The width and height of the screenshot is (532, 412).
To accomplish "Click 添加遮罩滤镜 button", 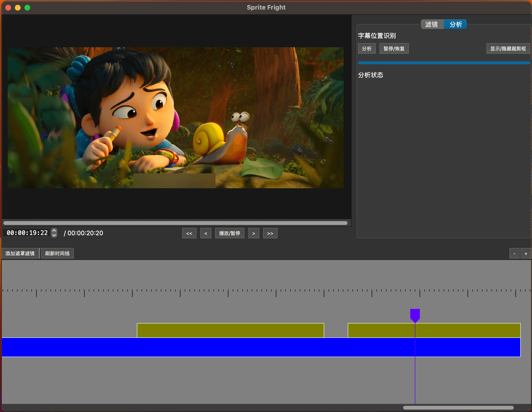I will 20,253.
